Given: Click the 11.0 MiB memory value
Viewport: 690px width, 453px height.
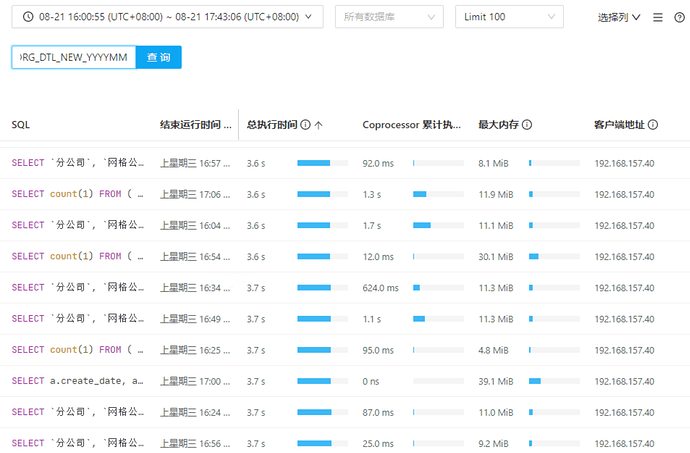Looking at the screenshot, I should [x=496, y=412].
